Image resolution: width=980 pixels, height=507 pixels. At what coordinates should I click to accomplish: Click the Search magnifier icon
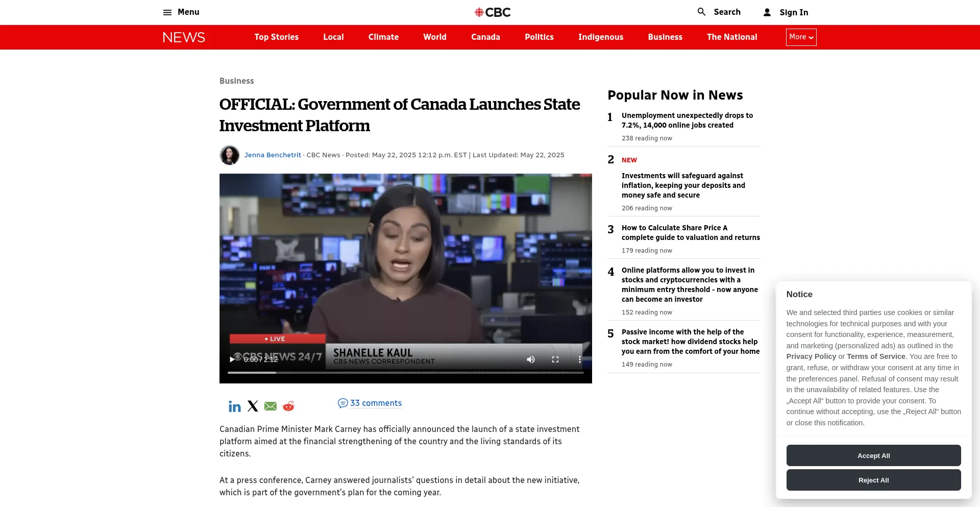pos(702,12)
